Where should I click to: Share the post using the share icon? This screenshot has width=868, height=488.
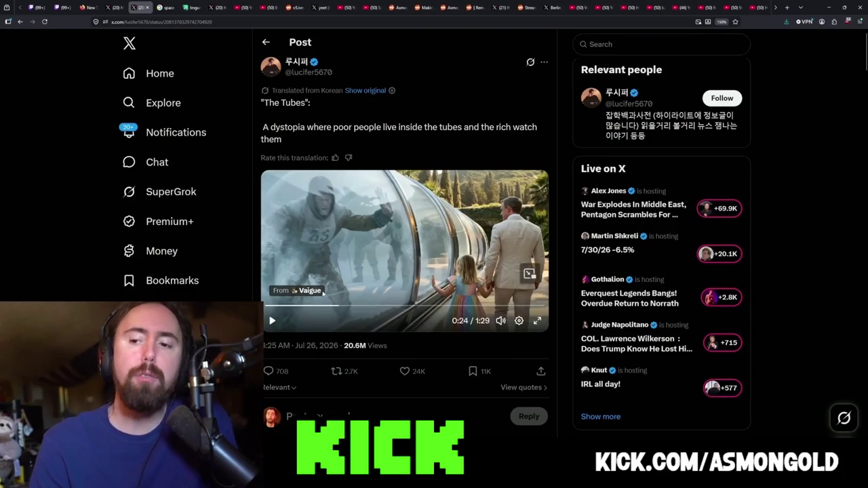tap(540, 371)
